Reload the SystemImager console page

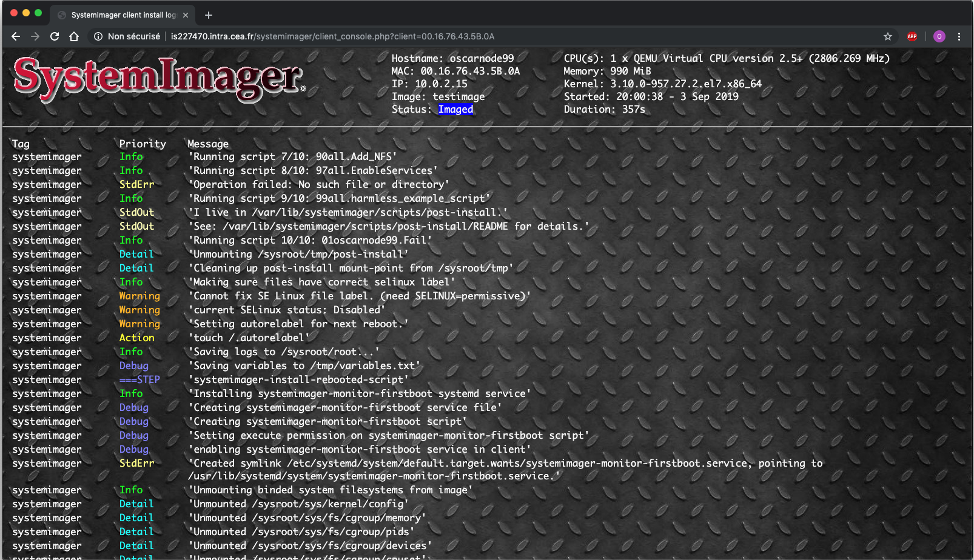[x=55, y=36]
